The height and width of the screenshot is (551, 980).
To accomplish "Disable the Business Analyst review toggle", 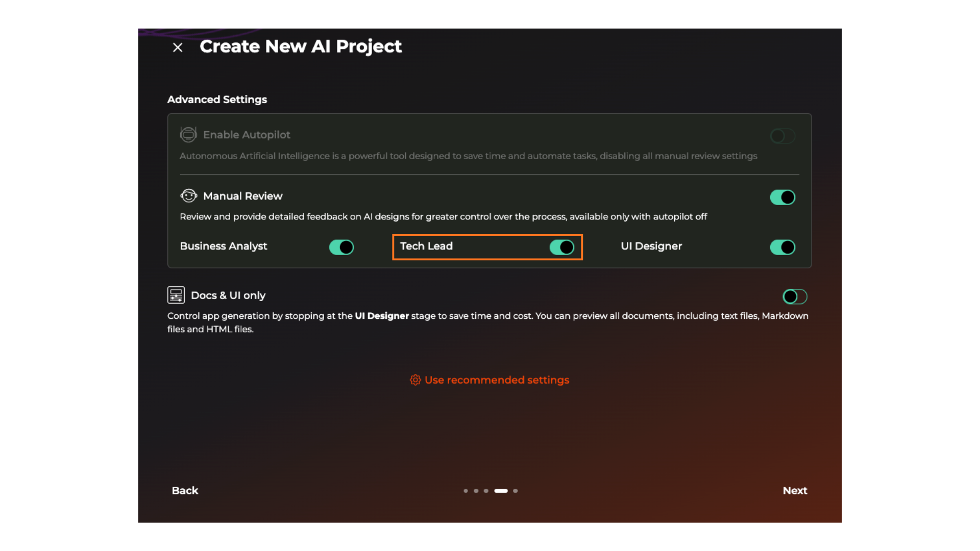I will [x=341, y=247].
